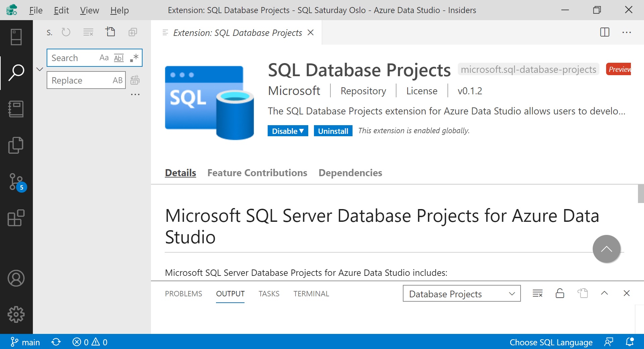Clear the Output panel contents
This screenshot has height=349, width=644.
pyautogui.click(x=537, y=293)
